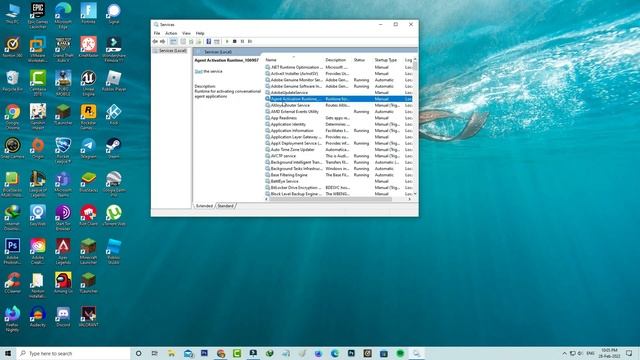Select the Microsoft Teams desktop icon
Image resolution: width=640 pixels, height=360 pixels.
tap(63, 184)
